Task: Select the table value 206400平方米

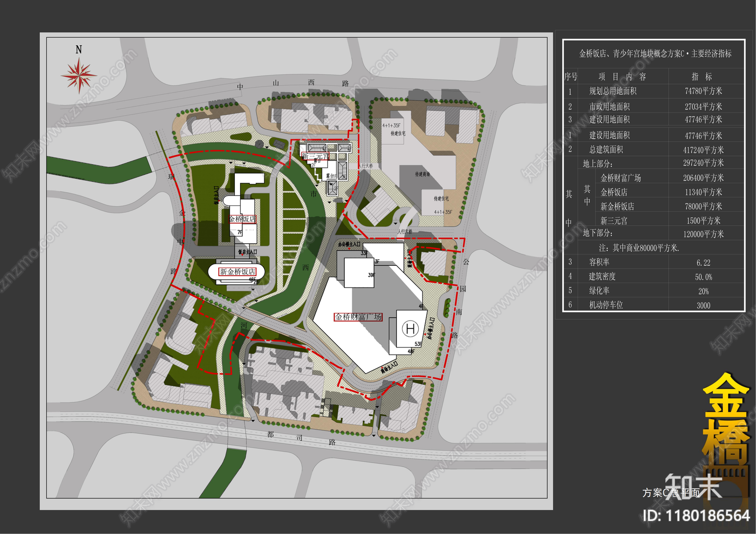Action: (704, 178)
